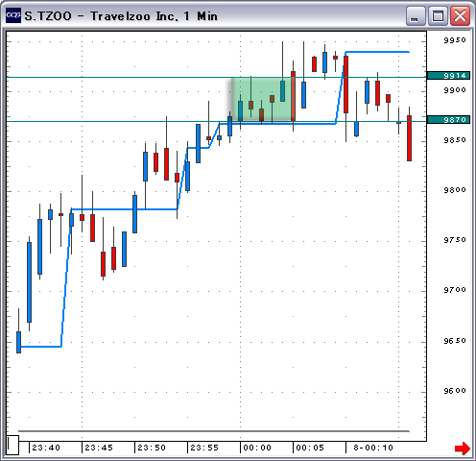Viewport: 476px width, 461px height.
Task: Click the 00:00 time axis label
Action: point(257,448)
